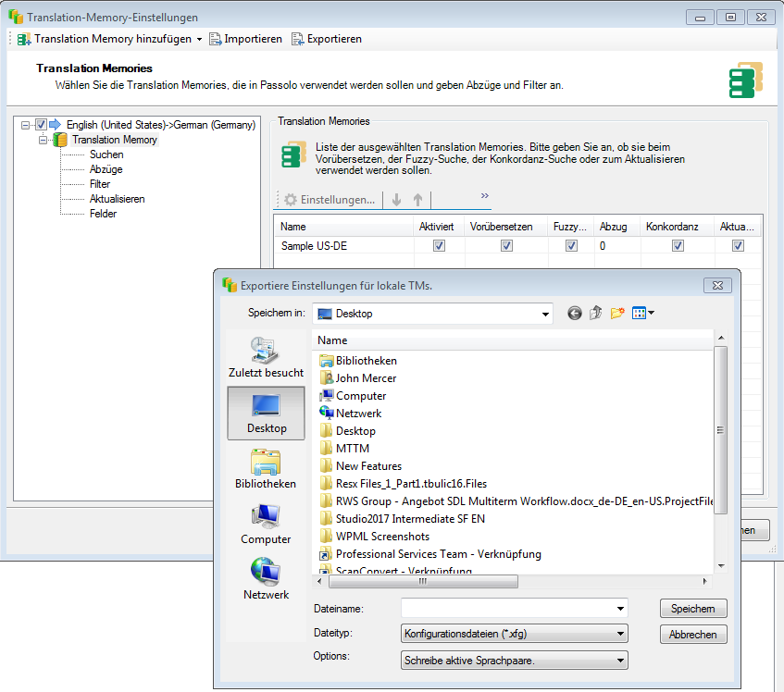Uncheck Aktiviert for Sample US-DE
Image resolution: width=784 pixels, height=692 pixels.
439,246
